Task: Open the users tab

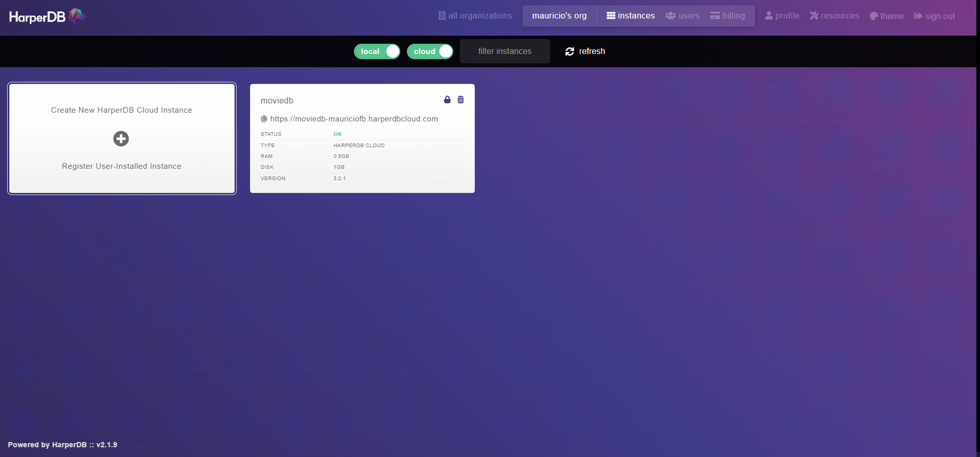Action: click(x=683, y=16)
